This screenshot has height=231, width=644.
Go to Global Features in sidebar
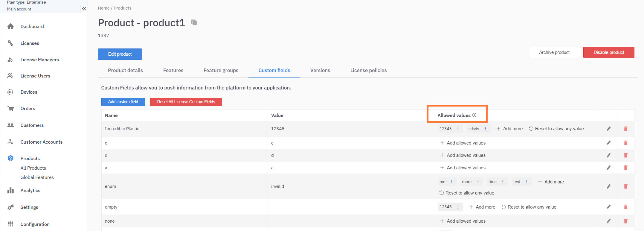37,177
